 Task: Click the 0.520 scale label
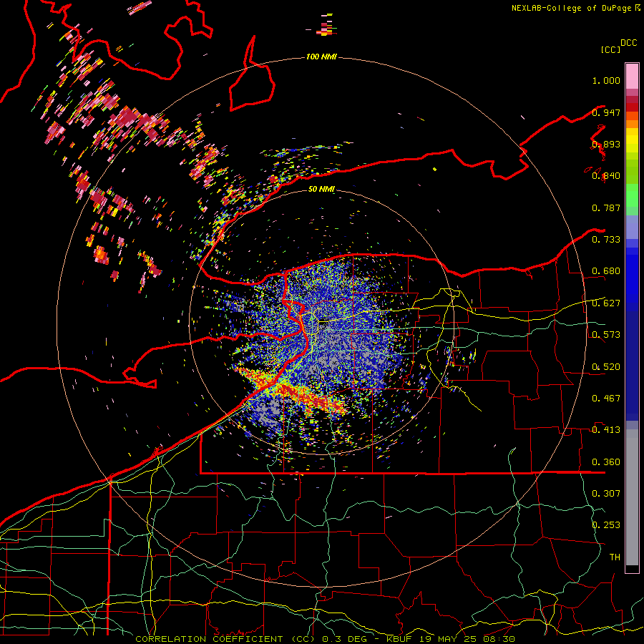point(606,367)
